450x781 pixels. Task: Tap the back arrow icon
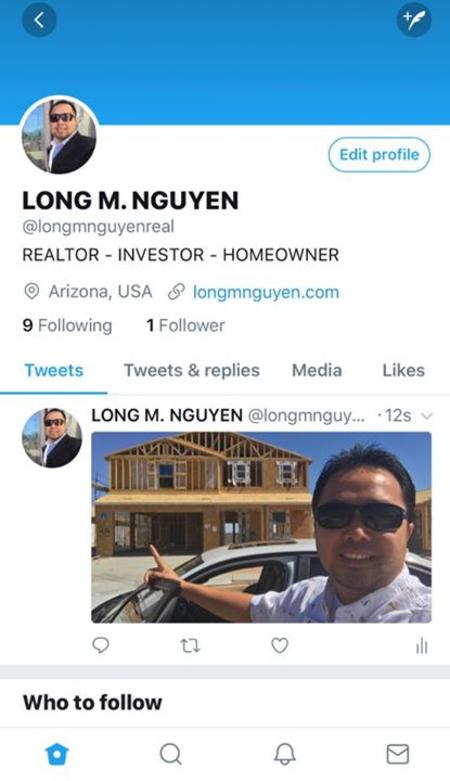[39, 20]
